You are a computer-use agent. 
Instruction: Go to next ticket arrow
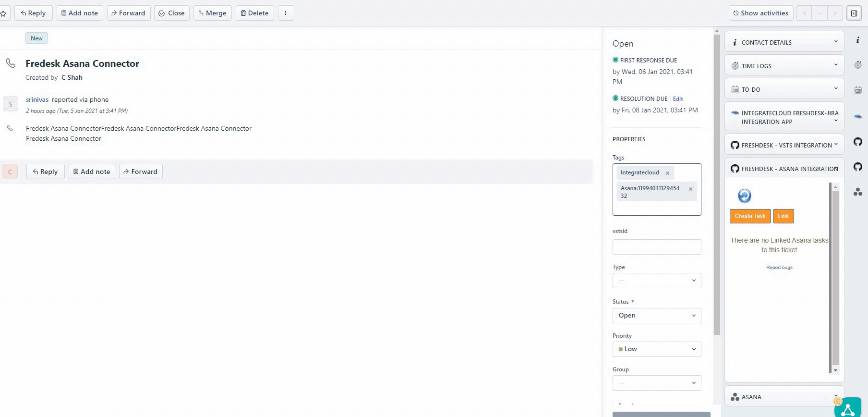click(835, 13)
